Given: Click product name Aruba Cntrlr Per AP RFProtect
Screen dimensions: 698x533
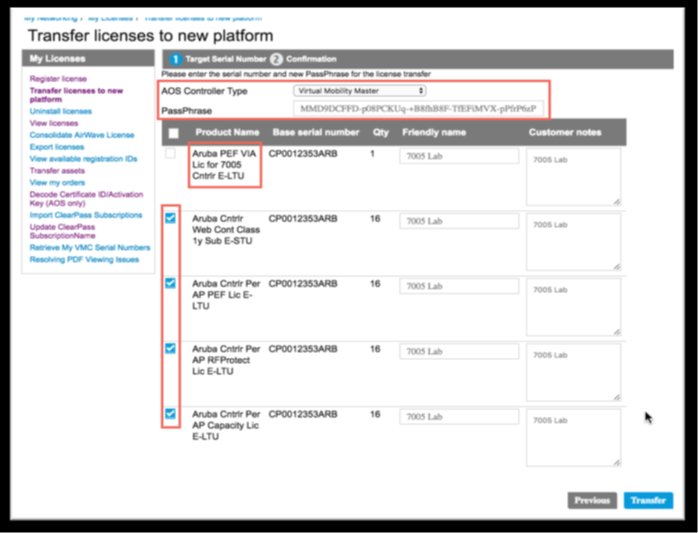Looking at the screenshot, I should point(226,360).
